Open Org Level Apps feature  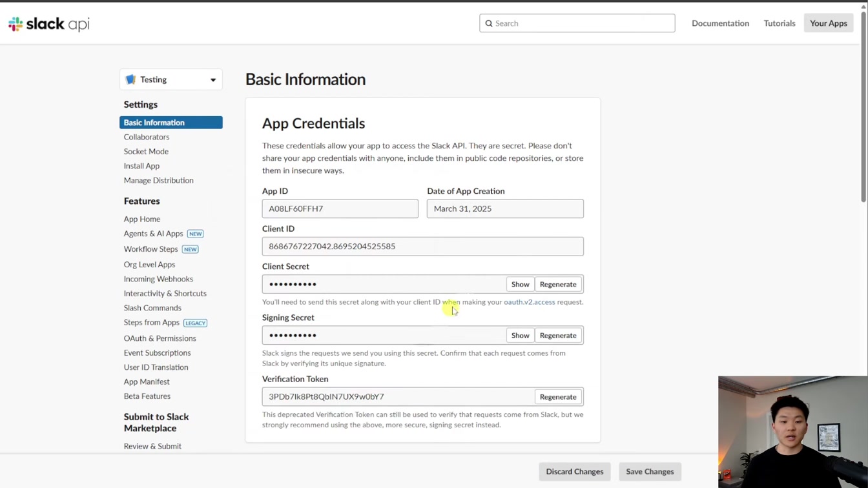tap(149, 264)
